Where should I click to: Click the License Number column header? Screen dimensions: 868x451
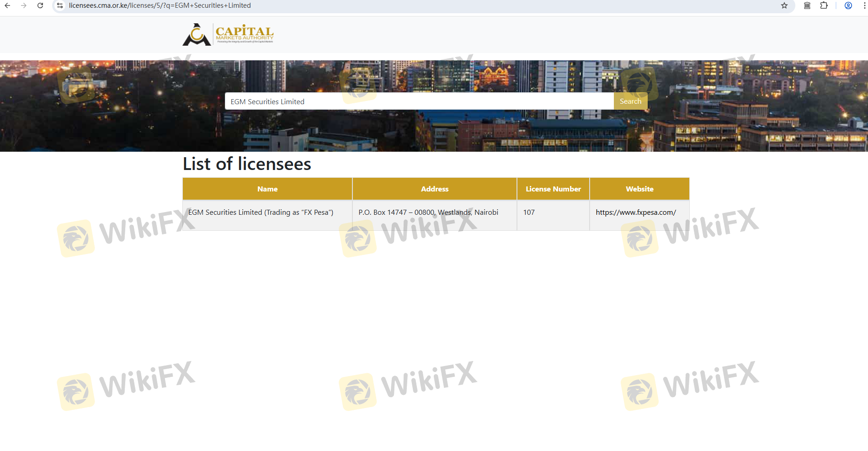pos(553,189)
